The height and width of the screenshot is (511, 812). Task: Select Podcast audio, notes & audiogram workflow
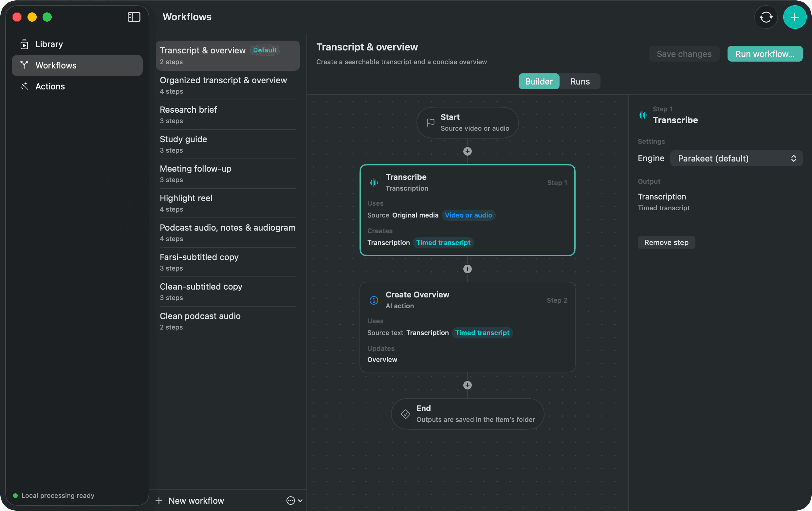[x=228, y=233]
